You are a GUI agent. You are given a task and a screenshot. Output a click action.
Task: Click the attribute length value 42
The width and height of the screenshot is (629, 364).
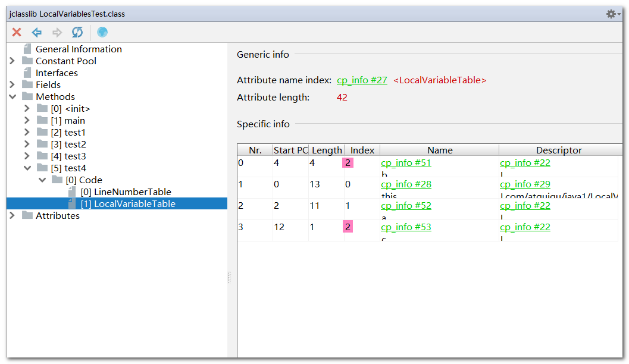coord(342,98)
